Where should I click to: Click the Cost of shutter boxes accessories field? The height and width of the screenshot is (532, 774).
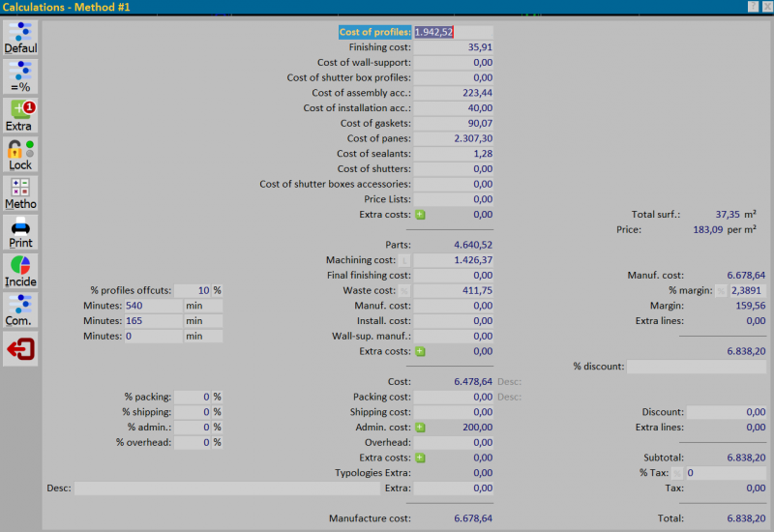tap(453, 184)
